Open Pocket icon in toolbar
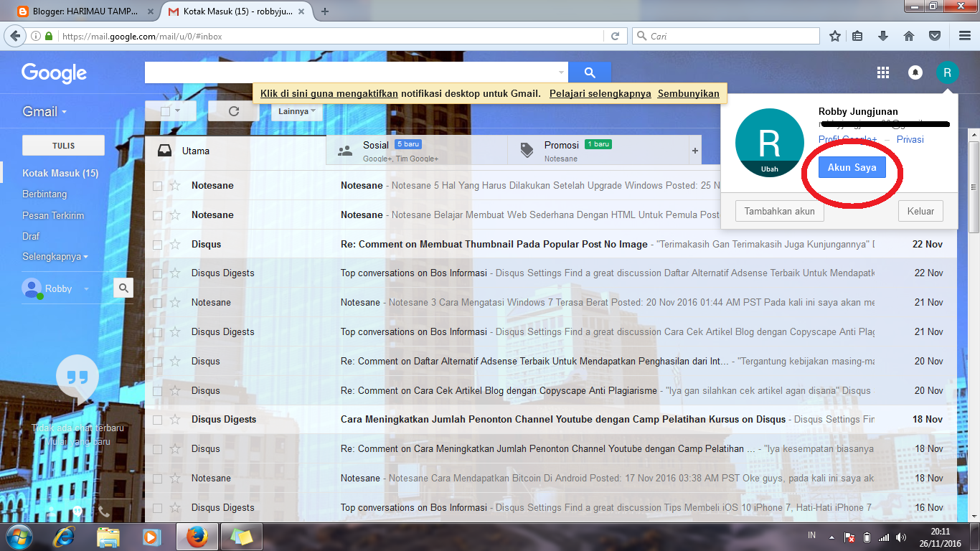980x551 pixels. (x=935, y=36)
